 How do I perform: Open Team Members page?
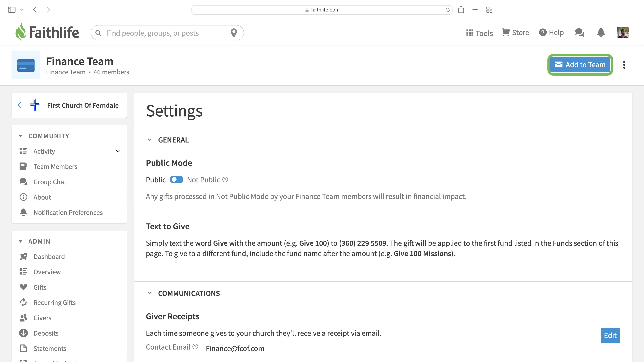(55, 166)
